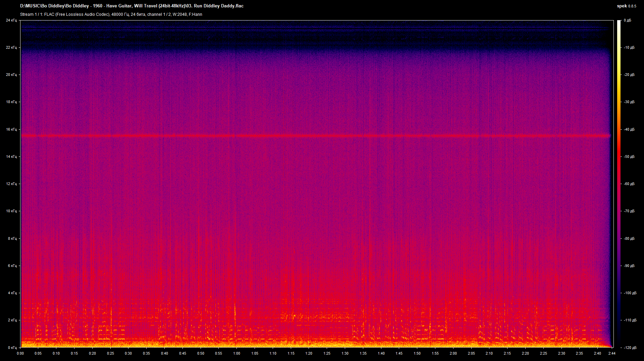This screenshot has height=361, width=644.
Task: Click the horizontal red line near 15.5 kHz
Action: point(315,136)
